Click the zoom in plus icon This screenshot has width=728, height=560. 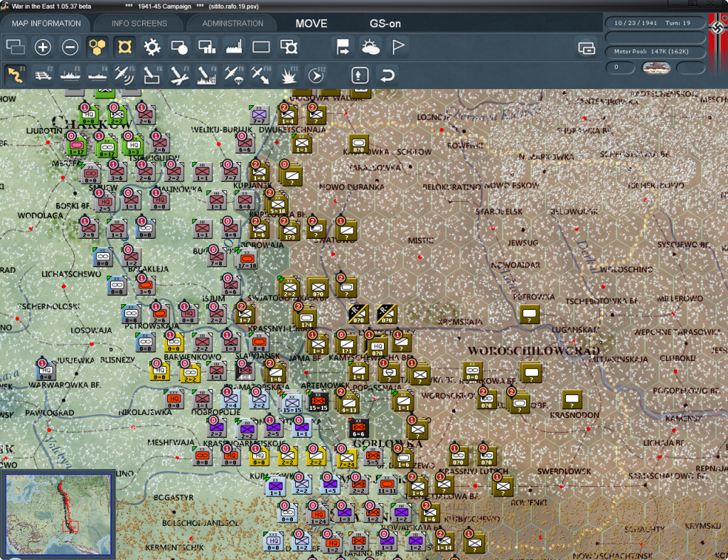(43, 47)
